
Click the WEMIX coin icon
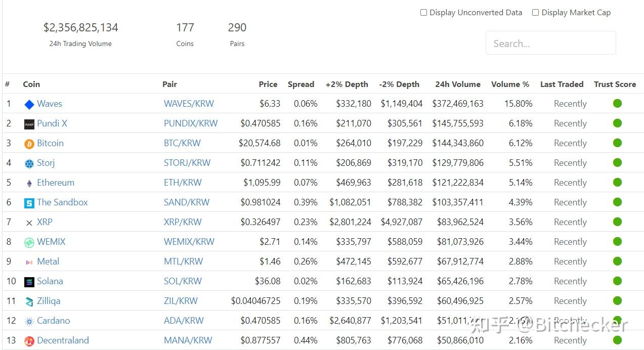coord(29,242)
